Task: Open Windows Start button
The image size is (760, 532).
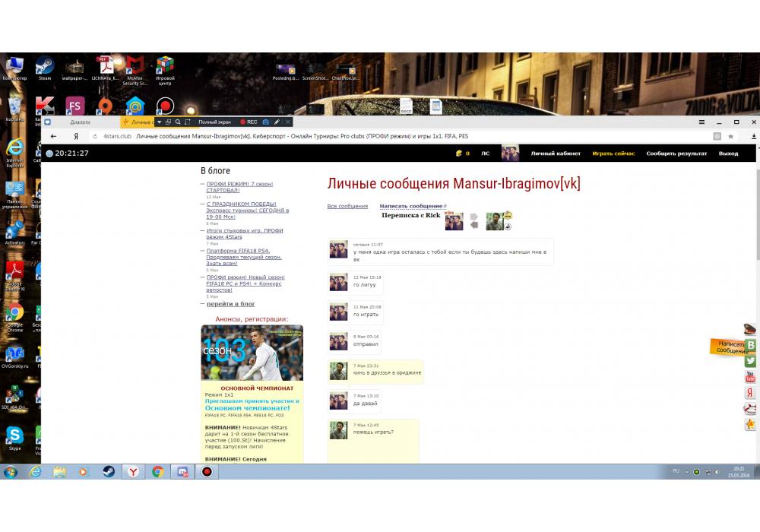Action: pos(11,471)
